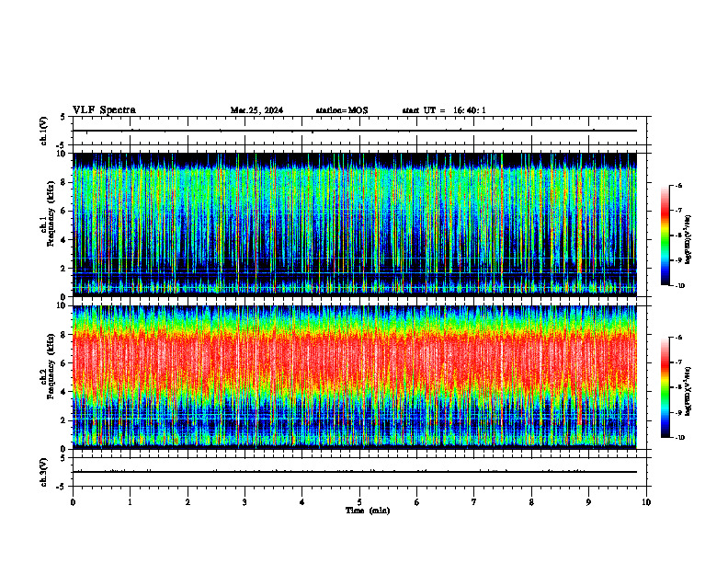Select the "start UT = 16:40:1" header text

pos(444,110)
